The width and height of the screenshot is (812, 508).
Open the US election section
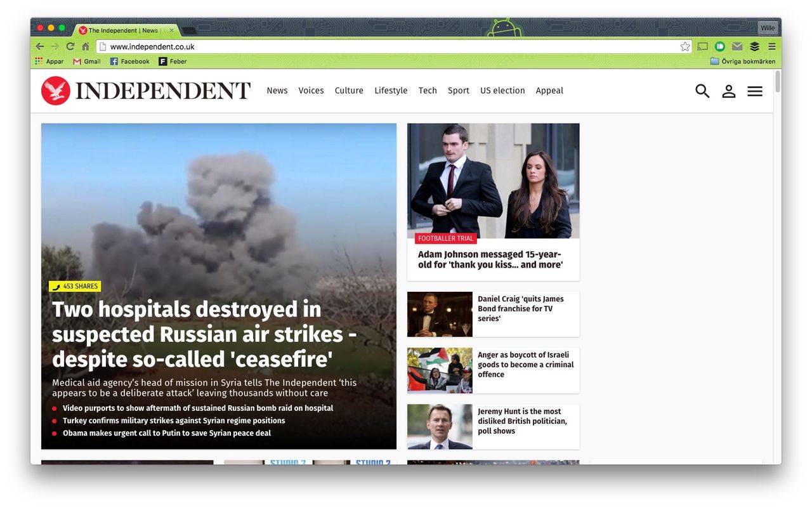(502, 90)
